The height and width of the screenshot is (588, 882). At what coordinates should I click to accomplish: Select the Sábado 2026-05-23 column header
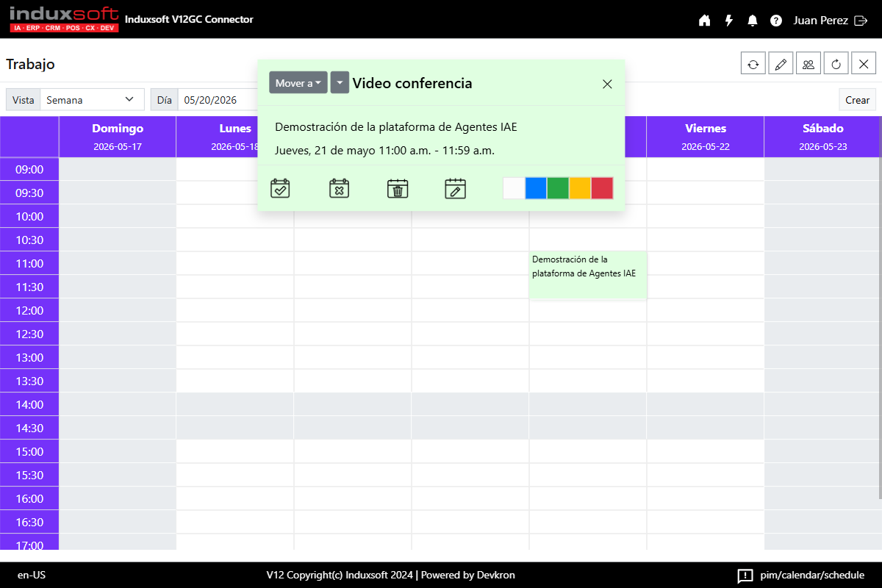pos(822,137)
